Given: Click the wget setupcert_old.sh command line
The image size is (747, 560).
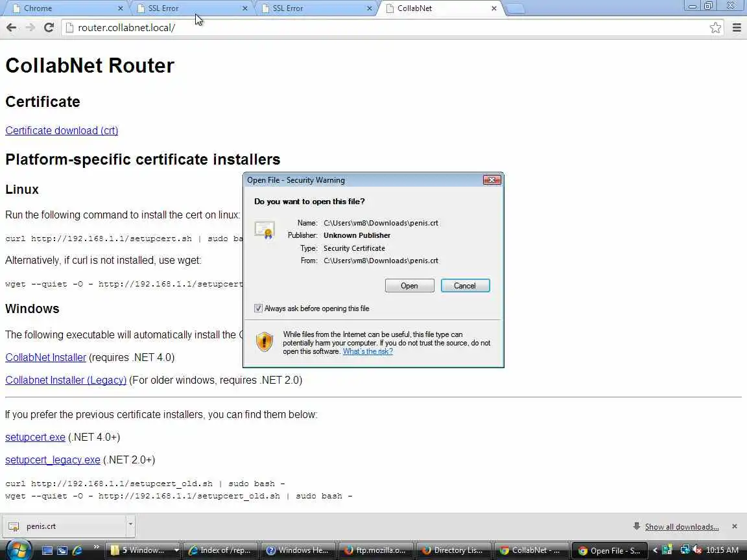Looking at the screenshot, I should pyautogui.click(x=179, y=496).
